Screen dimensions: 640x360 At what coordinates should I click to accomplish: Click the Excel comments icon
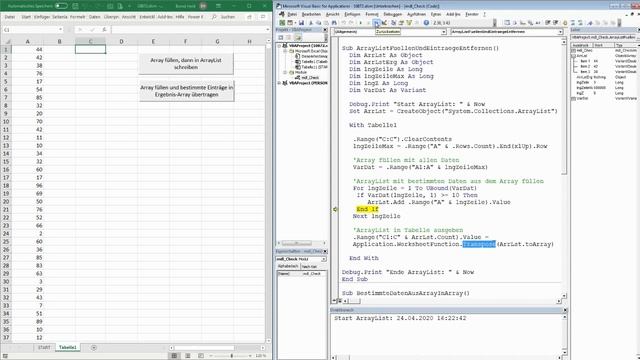pos(263,17)
